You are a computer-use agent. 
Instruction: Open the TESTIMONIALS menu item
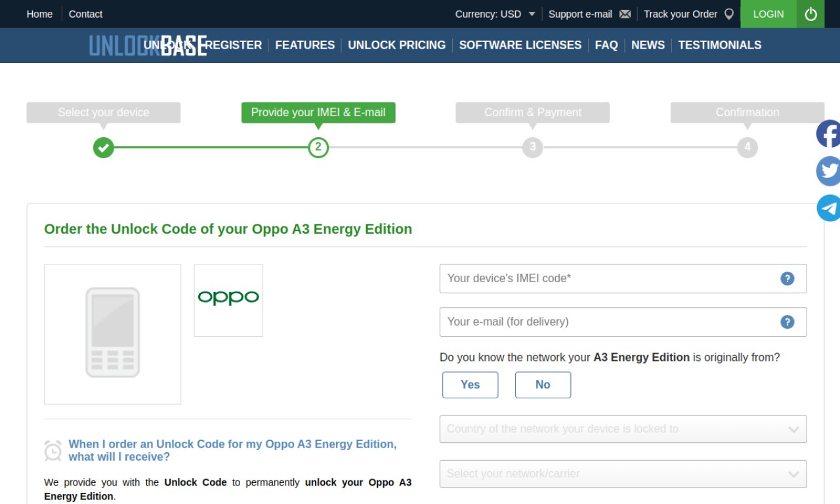[720, 45]
